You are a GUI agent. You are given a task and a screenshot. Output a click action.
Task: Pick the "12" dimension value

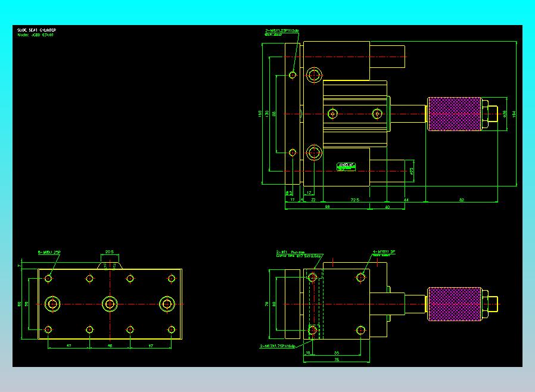click(x=309, y=193)
